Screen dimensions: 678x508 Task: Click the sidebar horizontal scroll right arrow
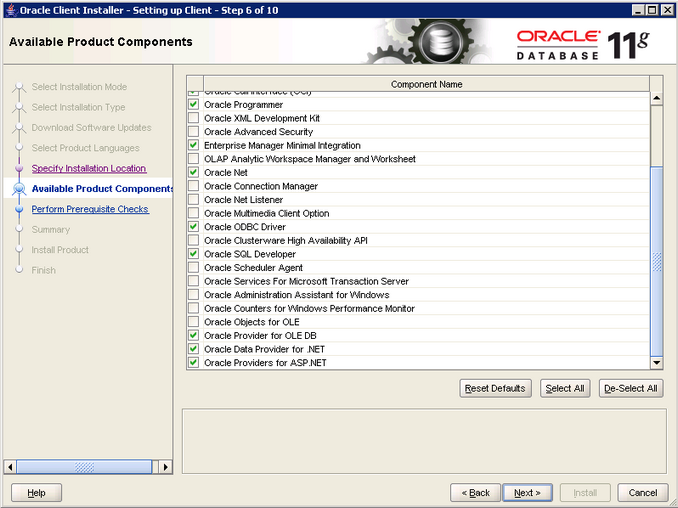click(165, 467)
